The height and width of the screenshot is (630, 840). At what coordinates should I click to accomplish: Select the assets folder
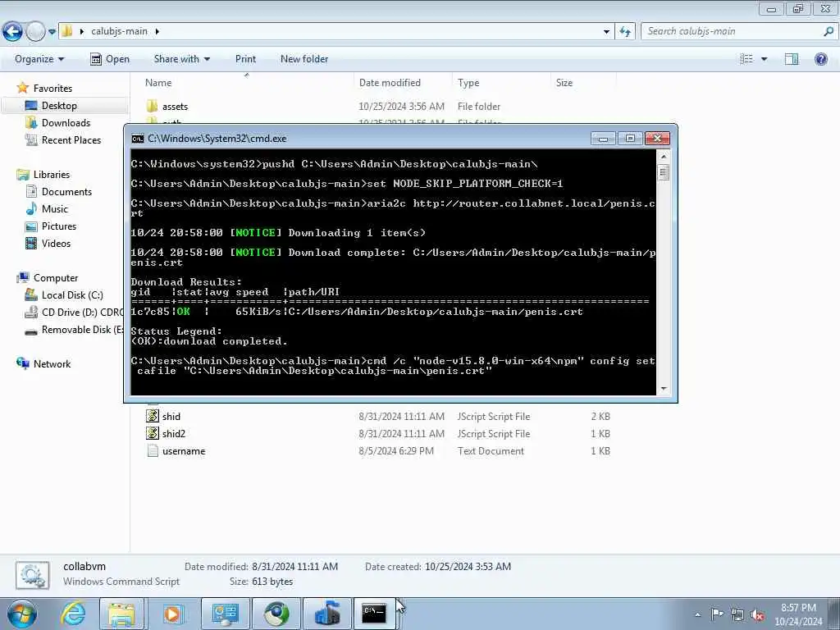[x=175, y=107]
